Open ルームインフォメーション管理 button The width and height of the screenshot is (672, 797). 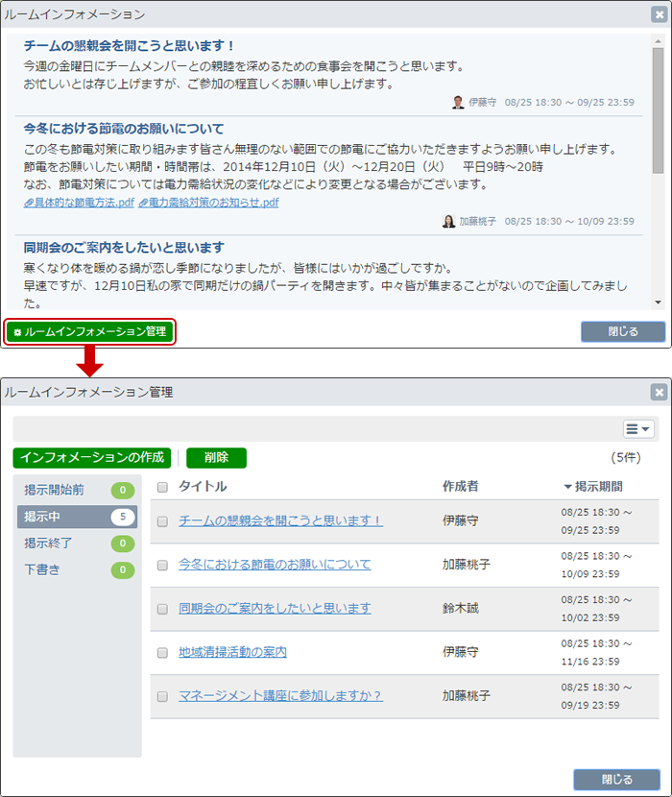90,332
